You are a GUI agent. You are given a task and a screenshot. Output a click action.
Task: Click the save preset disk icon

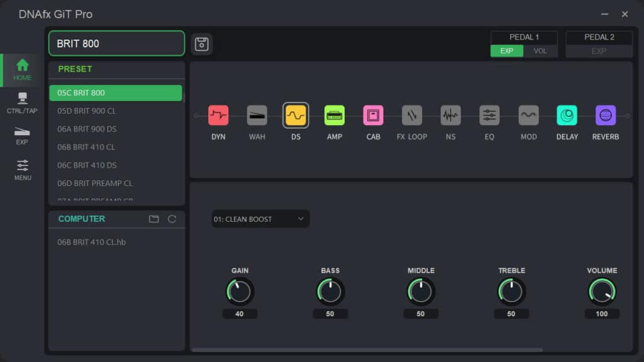(202, 44)
